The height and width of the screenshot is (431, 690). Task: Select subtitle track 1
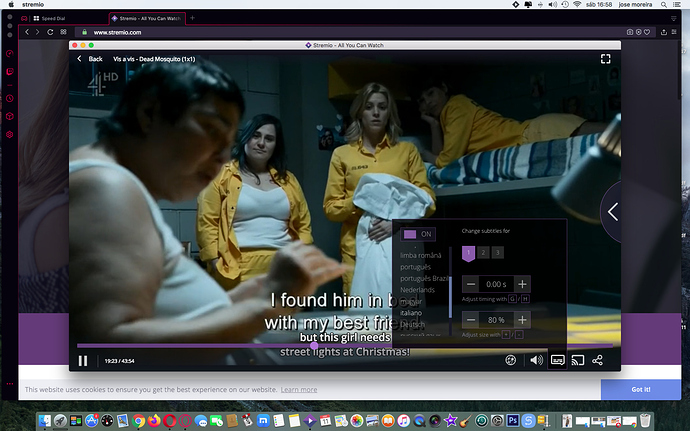(468, 253)
